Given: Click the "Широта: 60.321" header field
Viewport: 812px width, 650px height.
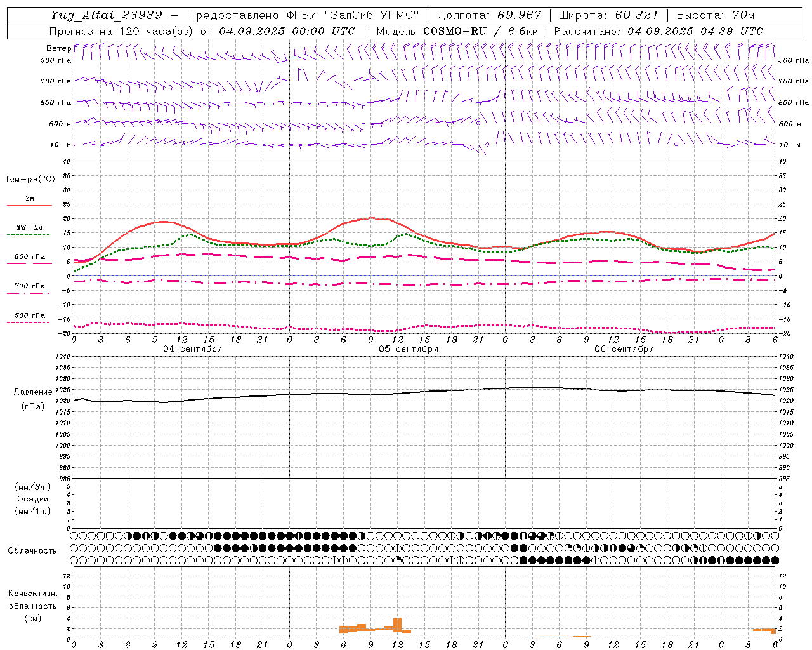Looking at the screenshot, I should point(608,15).
